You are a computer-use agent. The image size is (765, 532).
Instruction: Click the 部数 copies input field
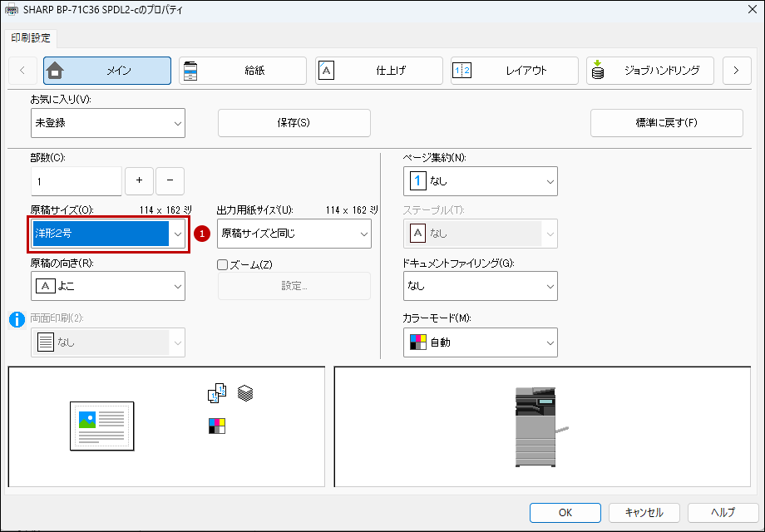click(76, 180)
